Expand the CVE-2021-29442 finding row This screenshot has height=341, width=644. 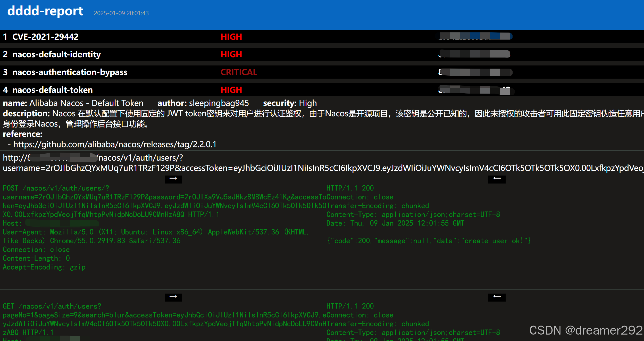tap(45, 37)
